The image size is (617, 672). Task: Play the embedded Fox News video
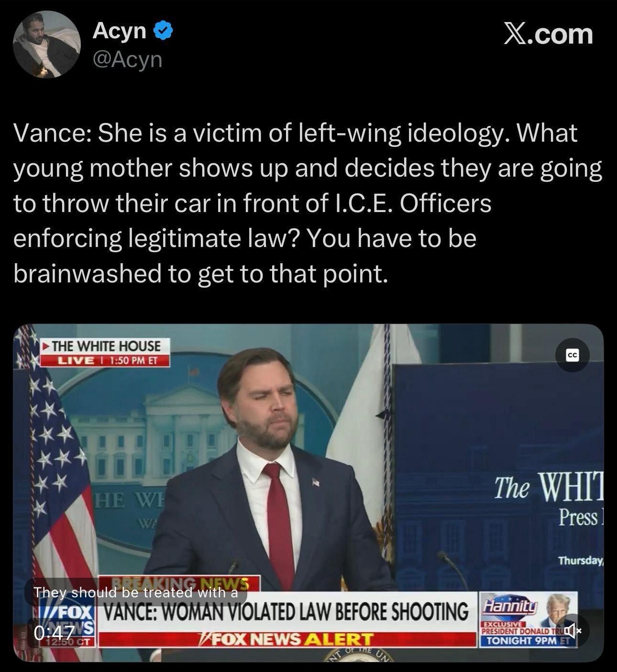coord(308,493)
